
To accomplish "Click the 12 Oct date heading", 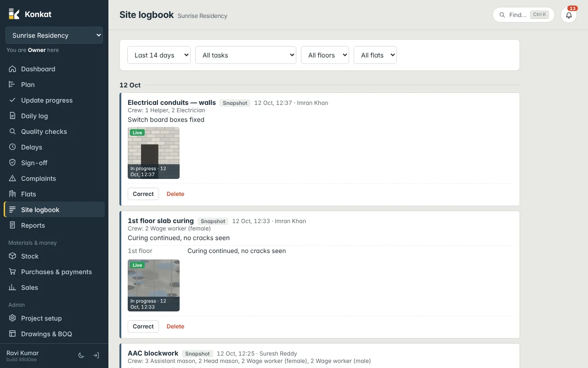I will point(130,85).
